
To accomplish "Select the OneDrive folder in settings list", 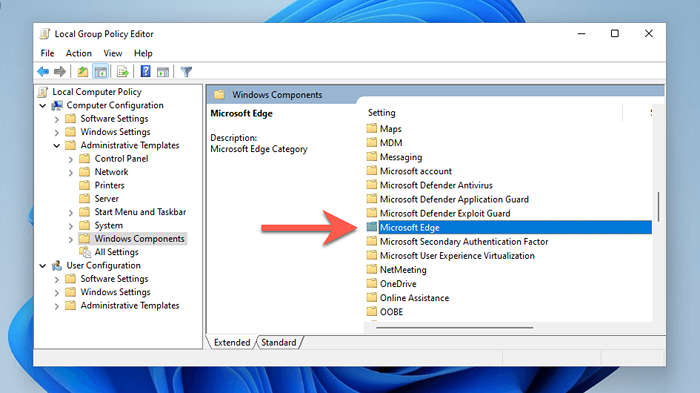I will tap(398, 284).
